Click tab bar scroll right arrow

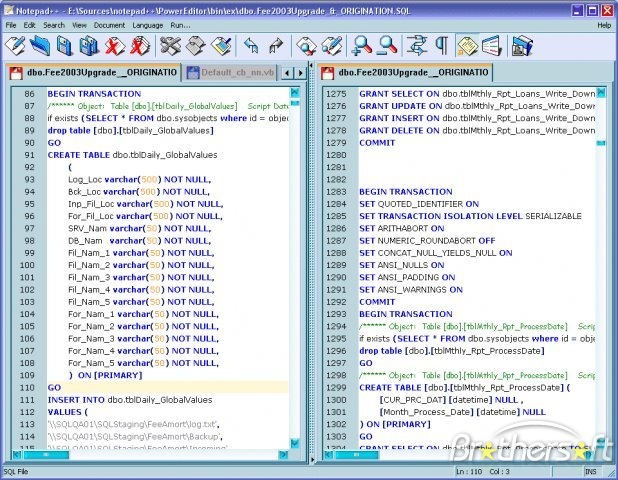click(x=301, y=73)
